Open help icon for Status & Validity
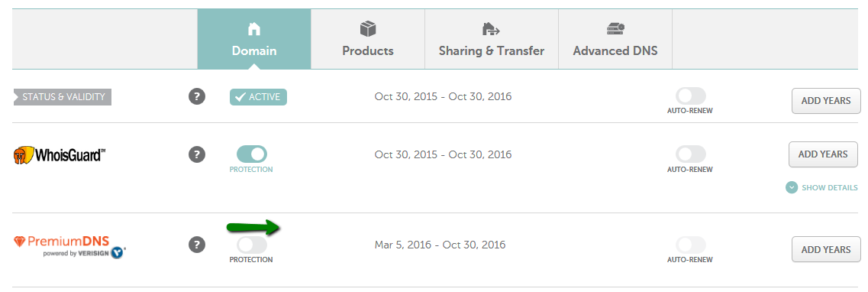The image size is (868, 292). point(196,96)
